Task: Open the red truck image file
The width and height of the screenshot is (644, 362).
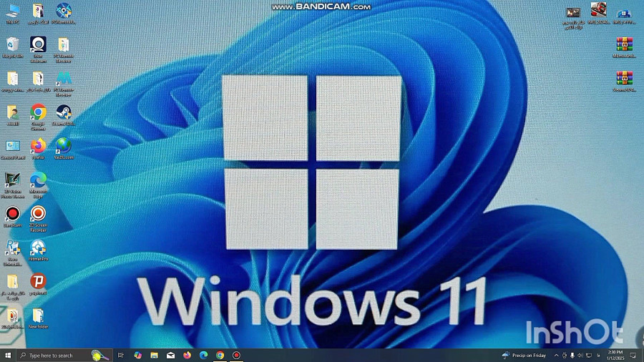Action: tap(598, 13)
